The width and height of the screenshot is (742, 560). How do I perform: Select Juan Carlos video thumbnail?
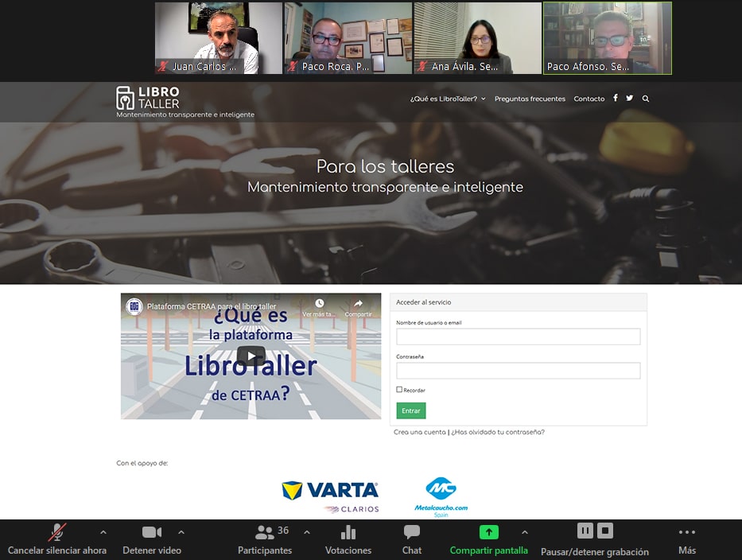[219, 38]
